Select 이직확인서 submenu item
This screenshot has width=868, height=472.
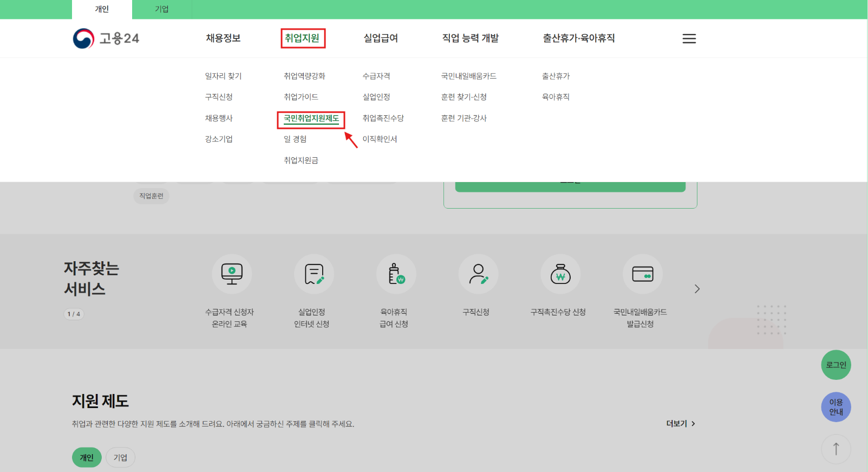[x=380, y=139]
